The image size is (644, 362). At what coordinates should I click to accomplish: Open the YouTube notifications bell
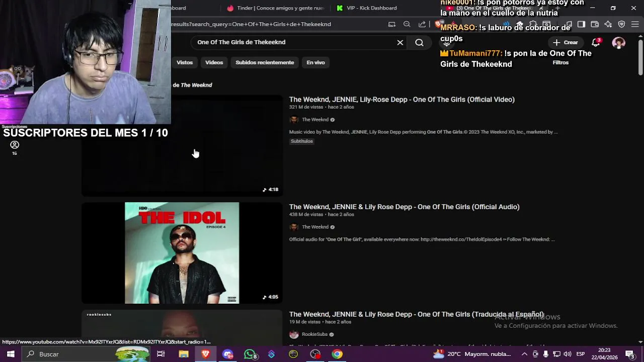pyautogui.click(x=596, y=43)
